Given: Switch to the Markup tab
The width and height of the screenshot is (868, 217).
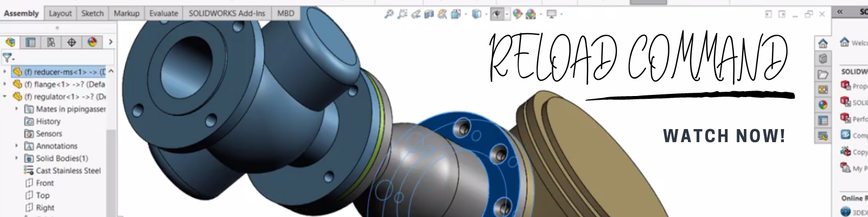Looking at the screenshot, I should pos(126,14).
